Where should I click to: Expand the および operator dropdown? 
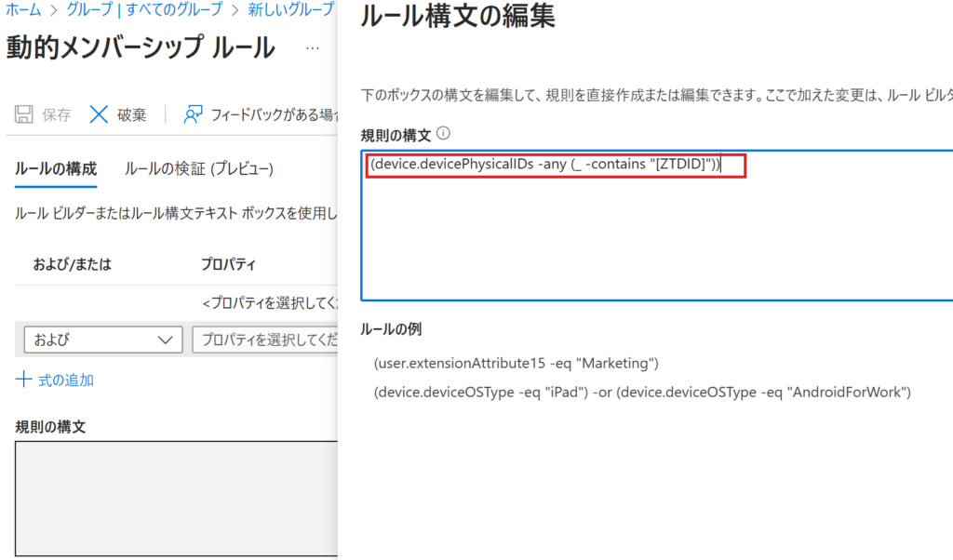click(x=102, y=340)
